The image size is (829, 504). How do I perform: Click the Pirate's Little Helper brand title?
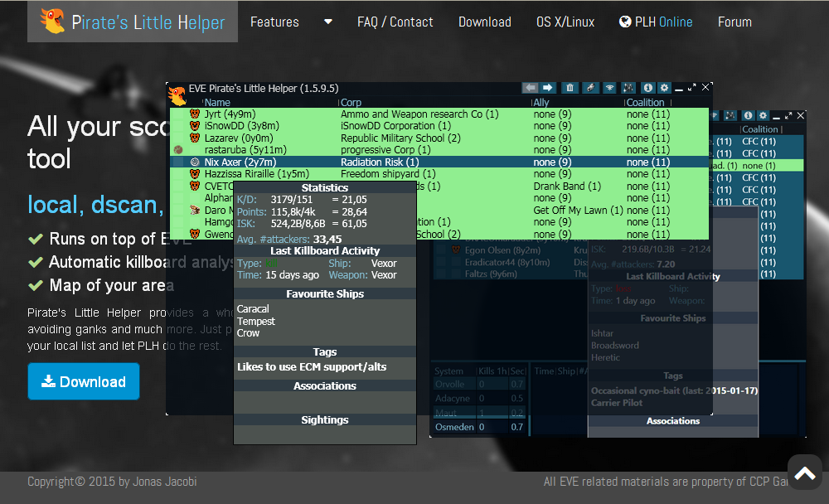coord(148,22)
